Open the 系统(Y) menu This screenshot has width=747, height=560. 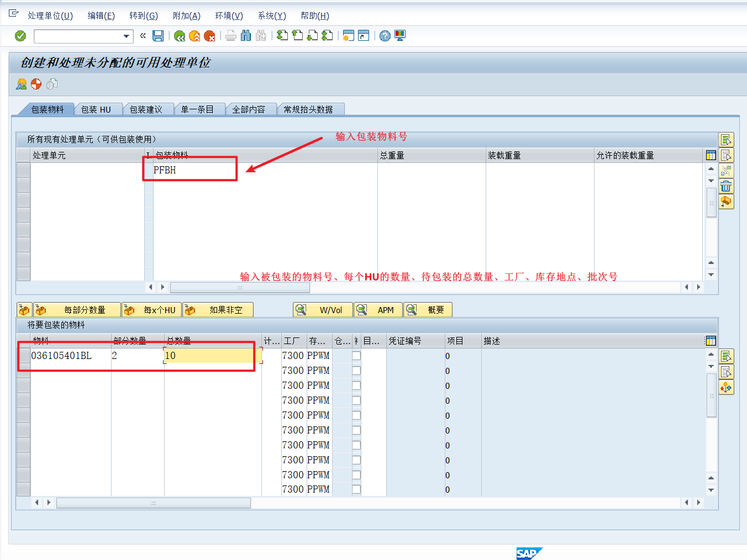click(x=272, y=15)
